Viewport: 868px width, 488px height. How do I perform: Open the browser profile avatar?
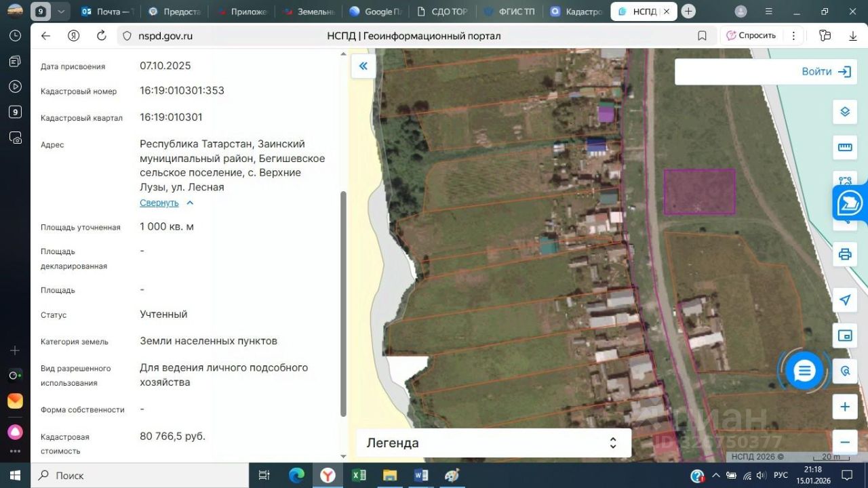click(741, 12)
